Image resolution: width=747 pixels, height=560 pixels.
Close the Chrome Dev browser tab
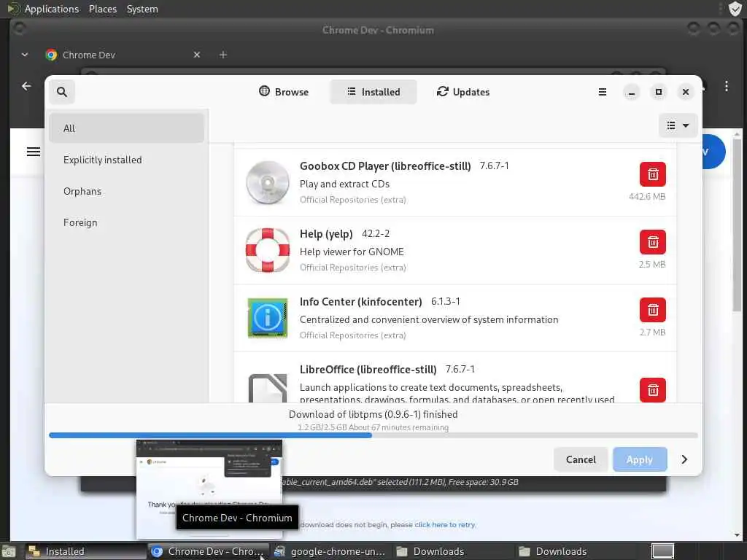pyautogui.click(x=197, y=55)
